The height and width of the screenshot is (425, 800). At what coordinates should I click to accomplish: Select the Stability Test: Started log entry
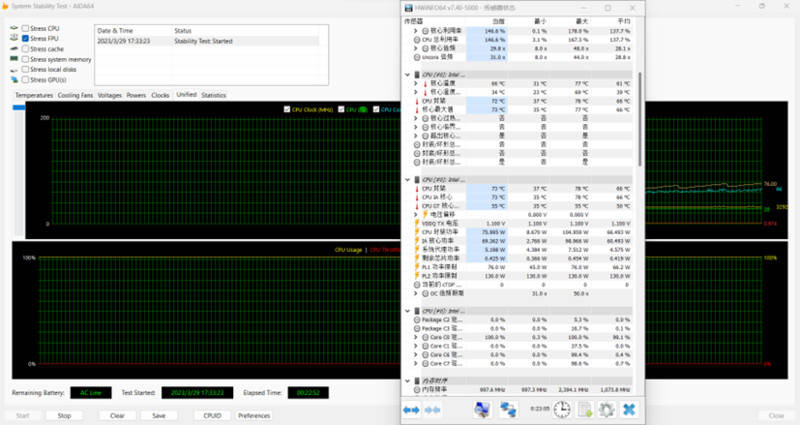tap(208, 41)
